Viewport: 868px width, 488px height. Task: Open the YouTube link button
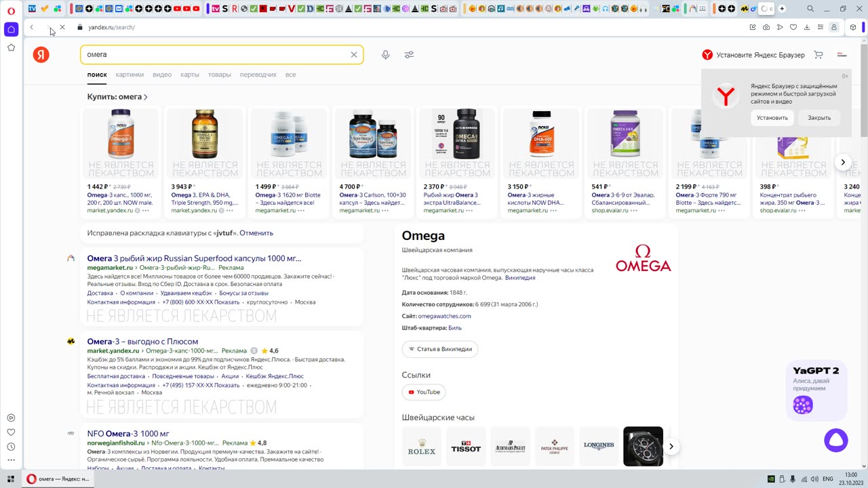coord(424,392)
